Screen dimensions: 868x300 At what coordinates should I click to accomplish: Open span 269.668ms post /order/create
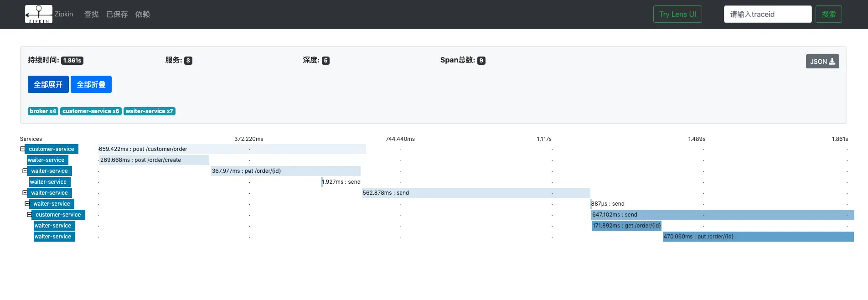click(x=154, y=160)
